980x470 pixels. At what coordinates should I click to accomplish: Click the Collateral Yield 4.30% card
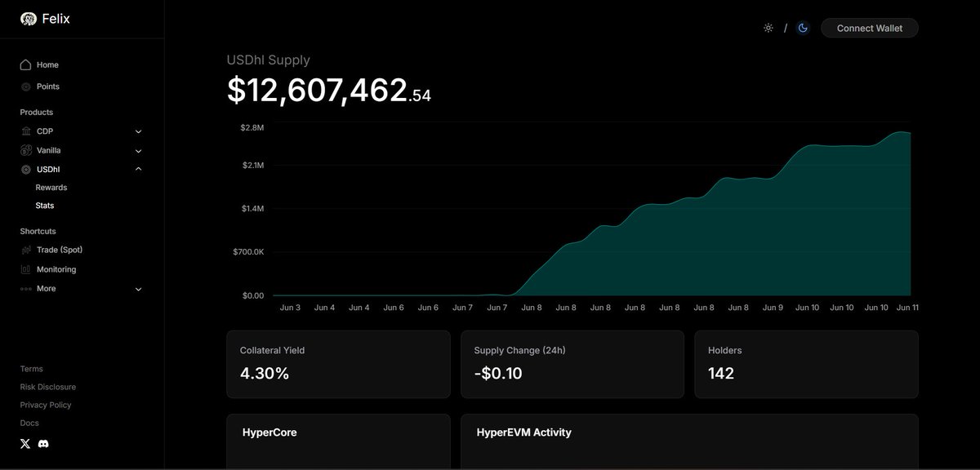338,364
